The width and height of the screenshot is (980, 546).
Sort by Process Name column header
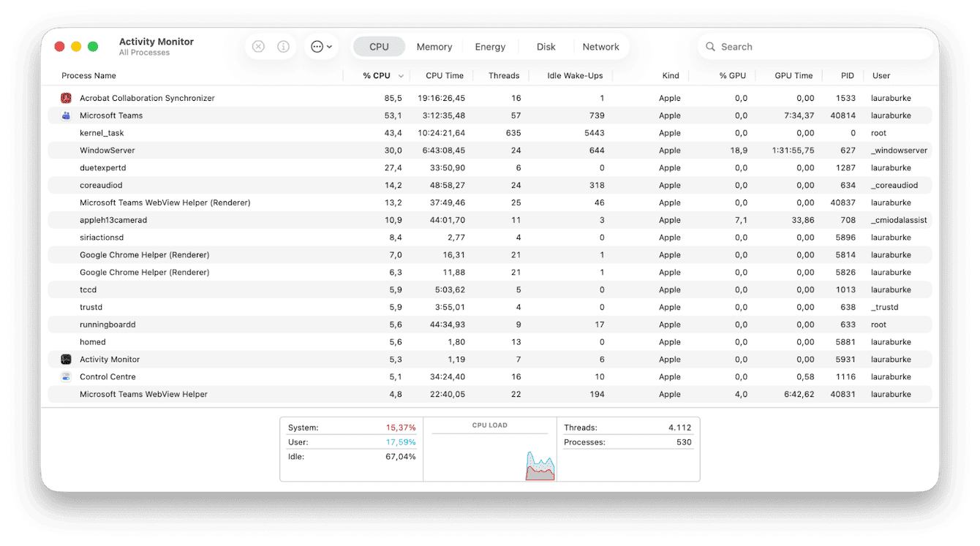pyautogui.click(x=88, y=76)
